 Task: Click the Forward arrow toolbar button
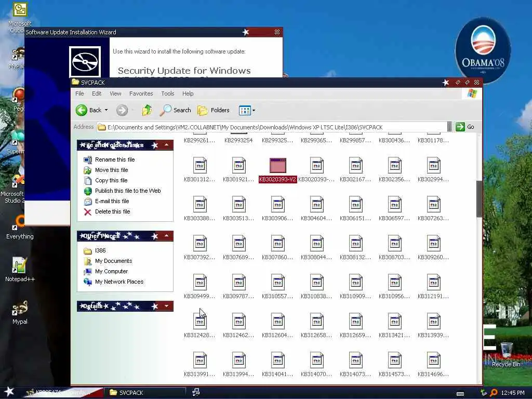tap(122, 110)
